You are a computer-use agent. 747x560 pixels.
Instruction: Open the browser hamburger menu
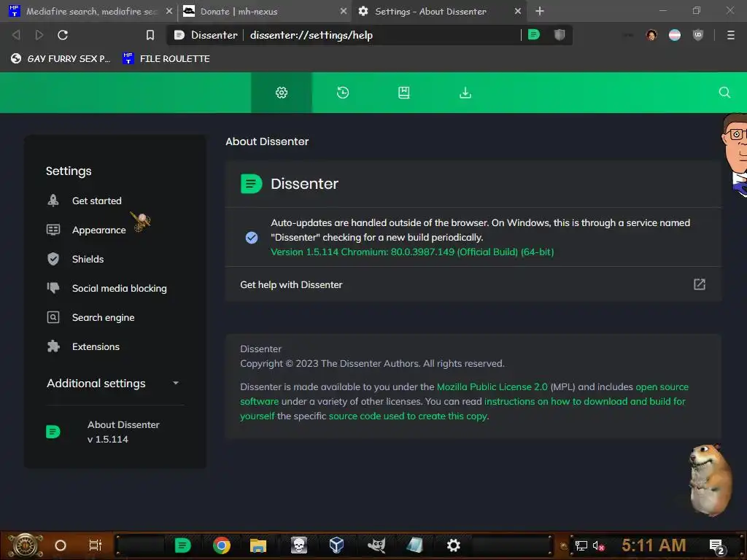click(730, 35)
